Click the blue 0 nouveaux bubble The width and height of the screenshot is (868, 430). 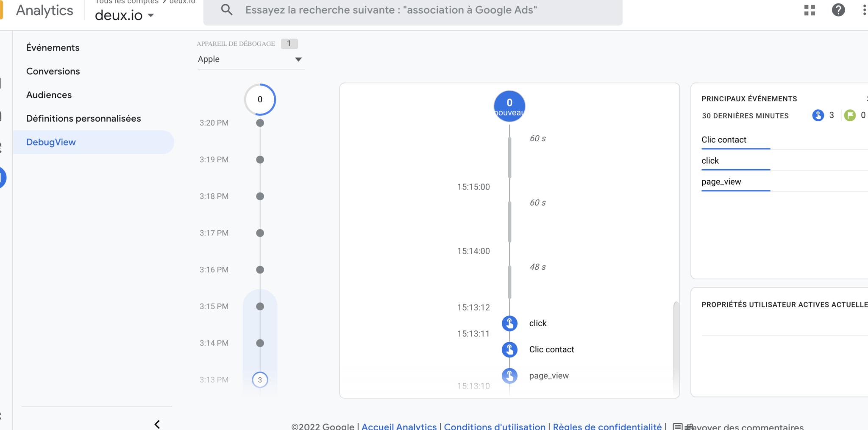(x=509, y=106)
